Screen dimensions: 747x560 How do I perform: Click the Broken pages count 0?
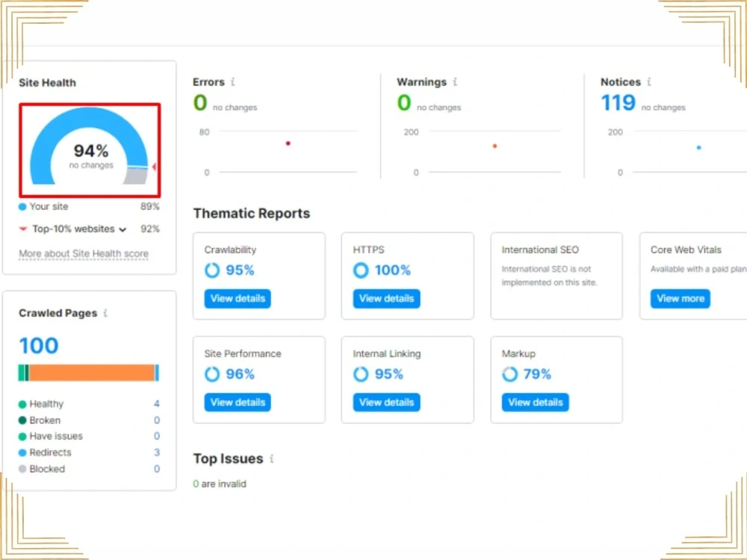pyautogui.click(x=157, y=420)
